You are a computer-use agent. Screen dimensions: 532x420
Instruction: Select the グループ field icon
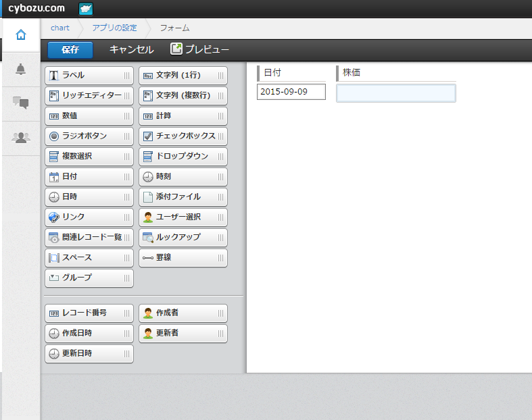point(54,278)
